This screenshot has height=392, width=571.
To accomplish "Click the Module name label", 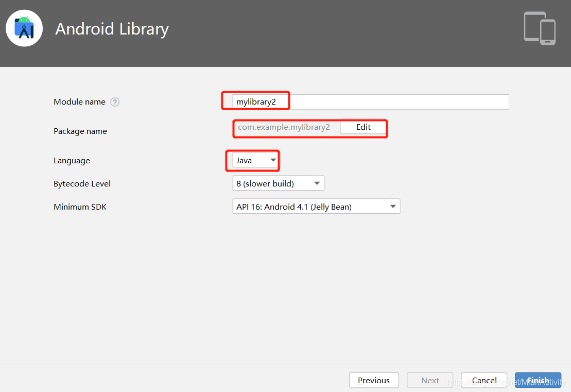I will [x=79, y=102].
